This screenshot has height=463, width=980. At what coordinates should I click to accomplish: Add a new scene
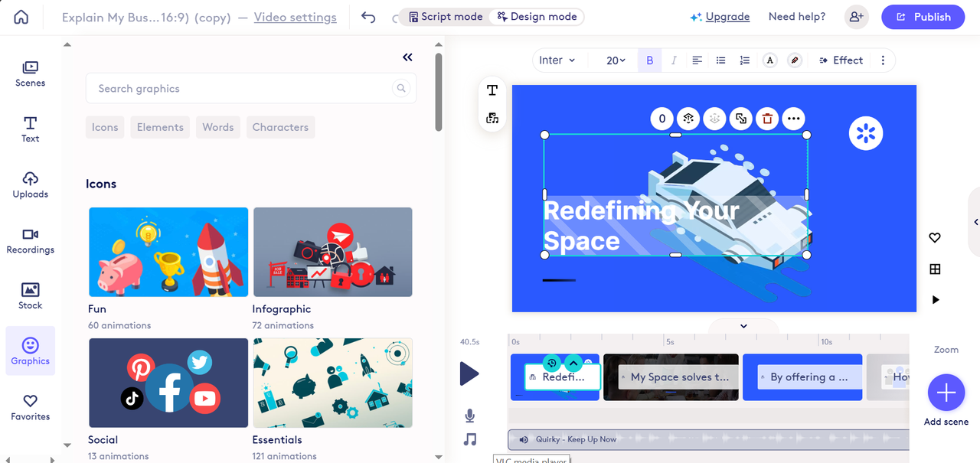(x=946, y=393)
